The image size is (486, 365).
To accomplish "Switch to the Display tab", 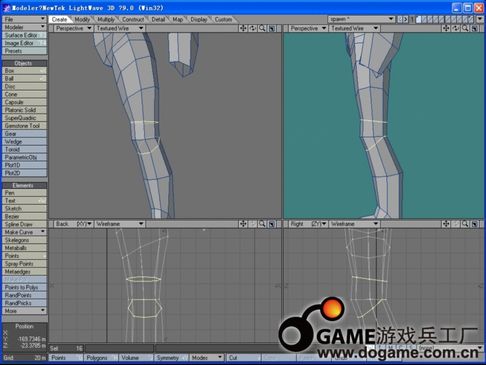I will 199,19.
